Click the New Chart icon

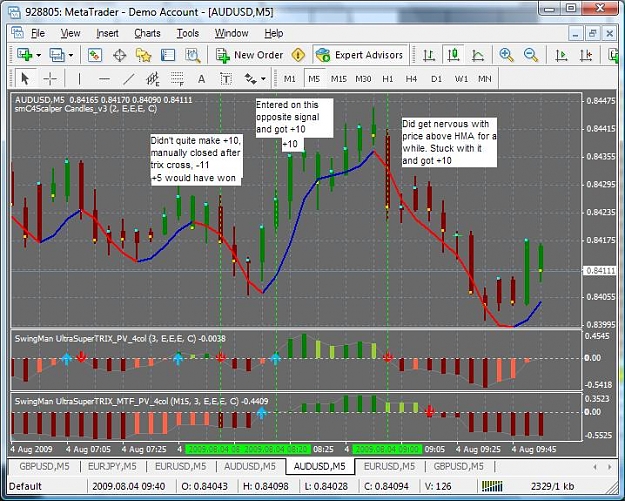pos(25,55)
